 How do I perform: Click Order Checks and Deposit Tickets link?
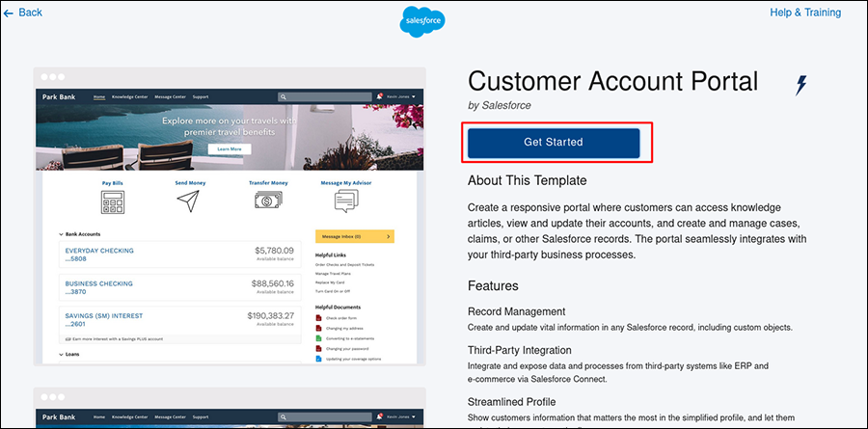[344, 264]
